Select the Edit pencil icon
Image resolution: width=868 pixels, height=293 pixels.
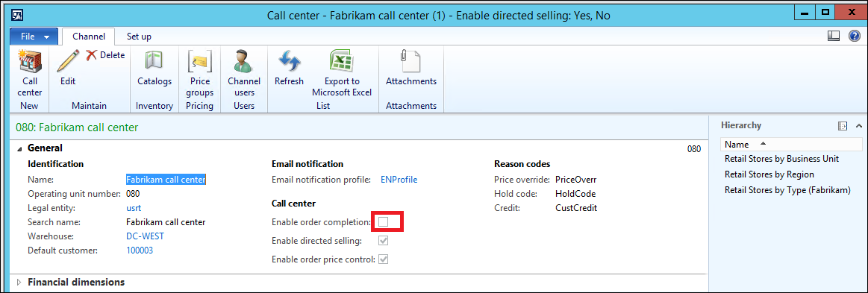tap(67, 61)
